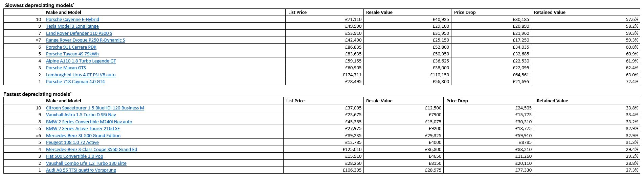Open the Tesla Model 3 Long Range link

72,26
